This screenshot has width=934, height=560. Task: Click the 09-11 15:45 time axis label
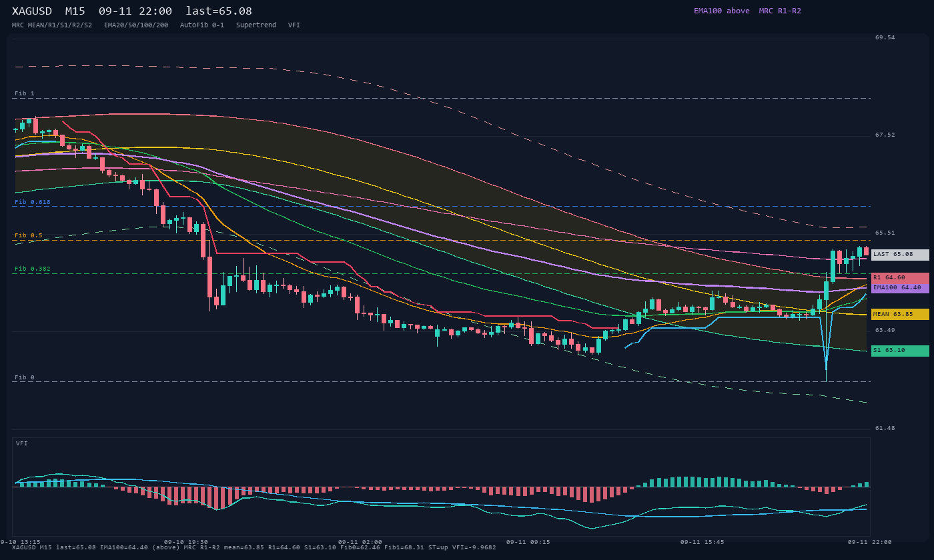703,542
